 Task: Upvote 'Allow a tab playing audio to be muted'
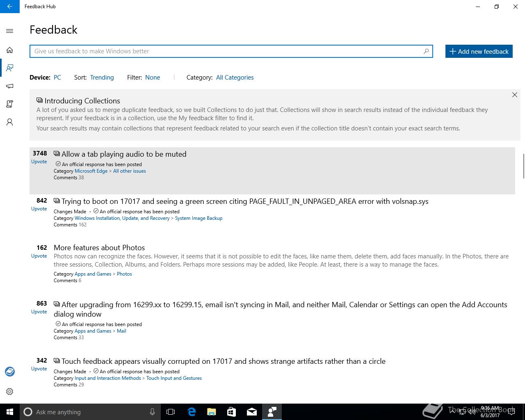(x=39, y=162)
